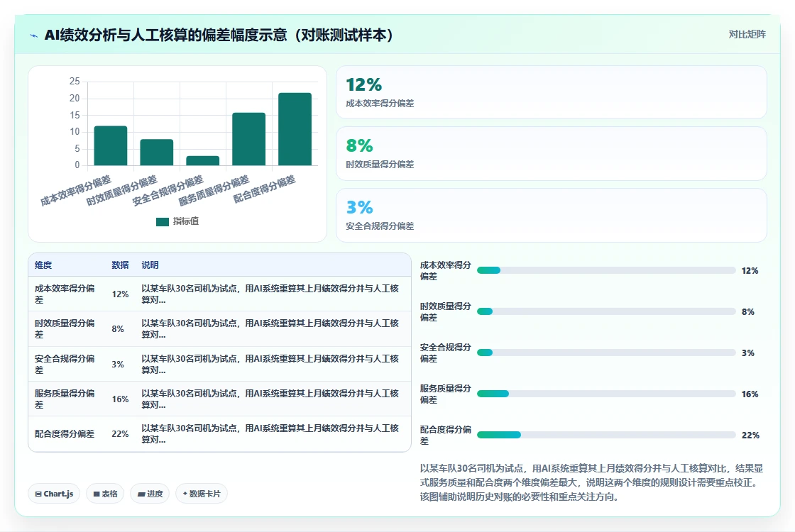Click the 配合度得分偏差 label beside its progress bar
Screen dimensions: 795x532
[x=446, y=436]
